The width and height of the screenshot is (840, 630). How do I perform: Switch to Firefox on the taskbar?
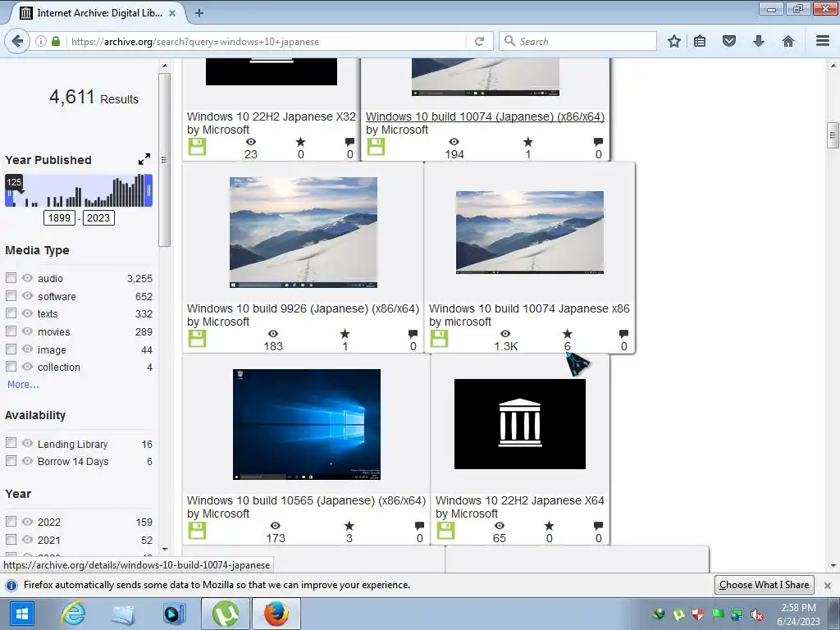point(276,614)
